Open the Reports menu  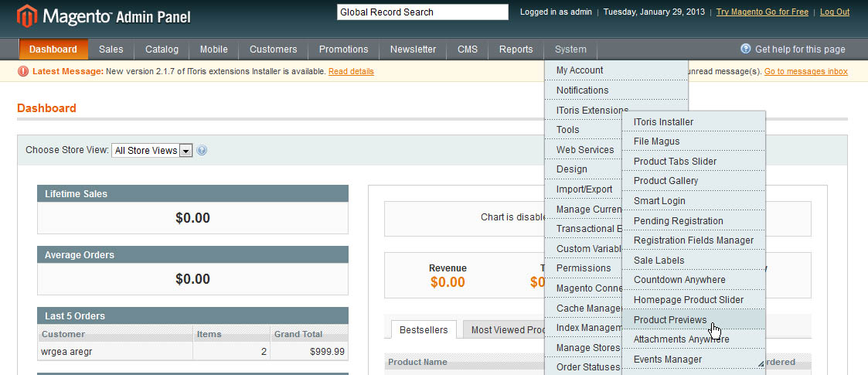click(x=516, y=49)
